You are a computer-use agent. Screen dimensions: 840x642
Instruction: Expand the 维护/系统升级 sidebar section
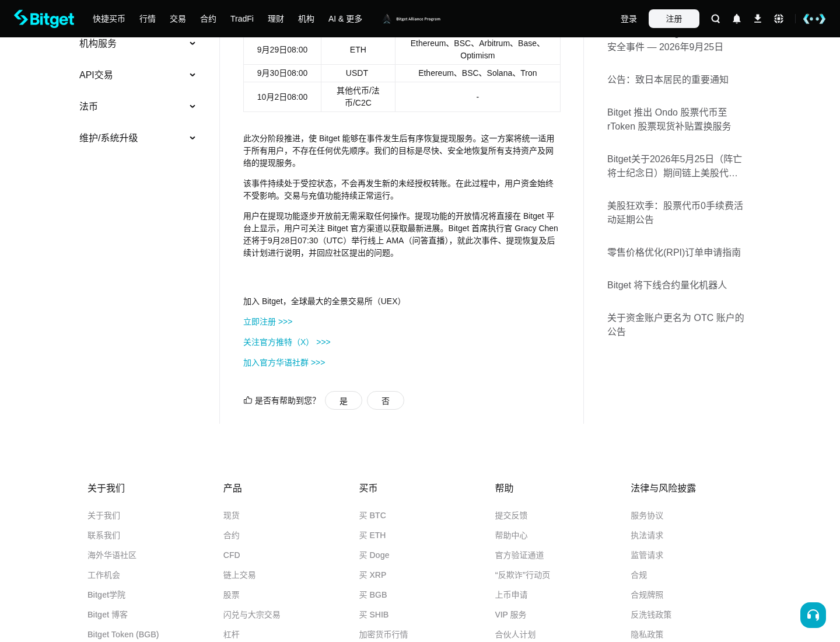[x=138, y=138]
